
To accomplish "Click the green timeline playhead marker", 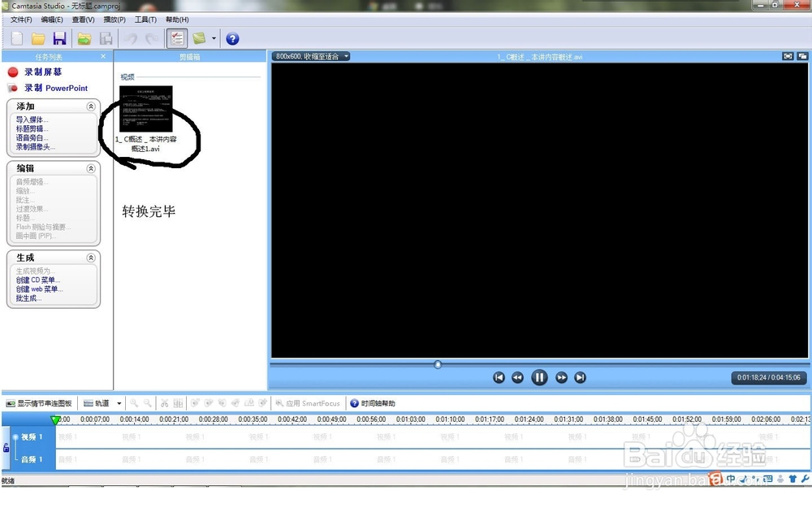I will 55,419.
